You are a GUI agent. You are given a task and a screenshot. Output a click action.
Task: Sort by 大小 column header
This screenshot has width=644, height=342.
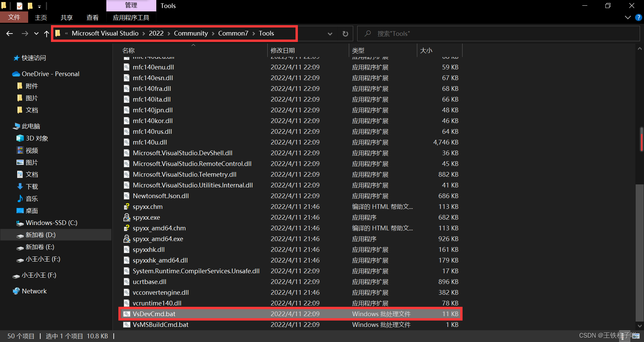[426, 50]
